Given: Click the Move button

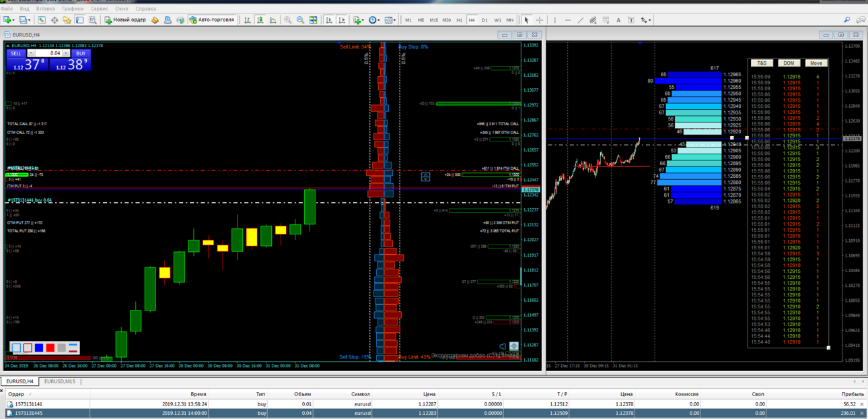Looking at the screenshot, I should (x=816, y=63).
